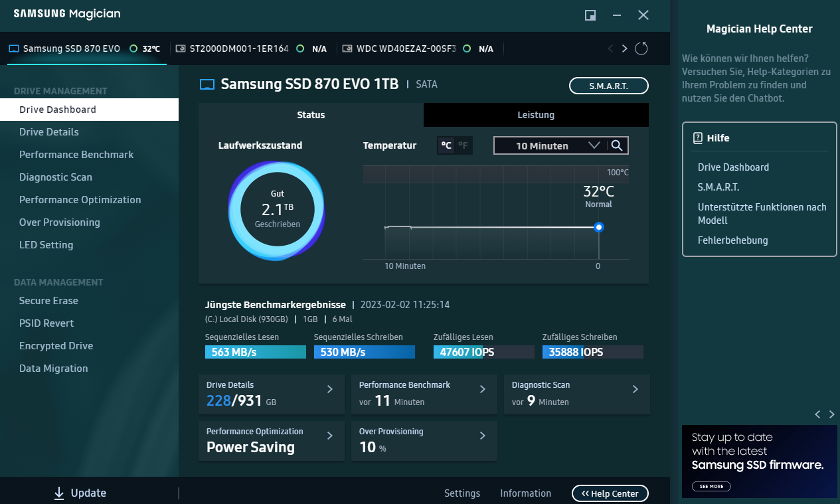Screen dimensions: 840x504
Task: Open Diagnostic Scan in sidebar
Action: click(89, 177)
